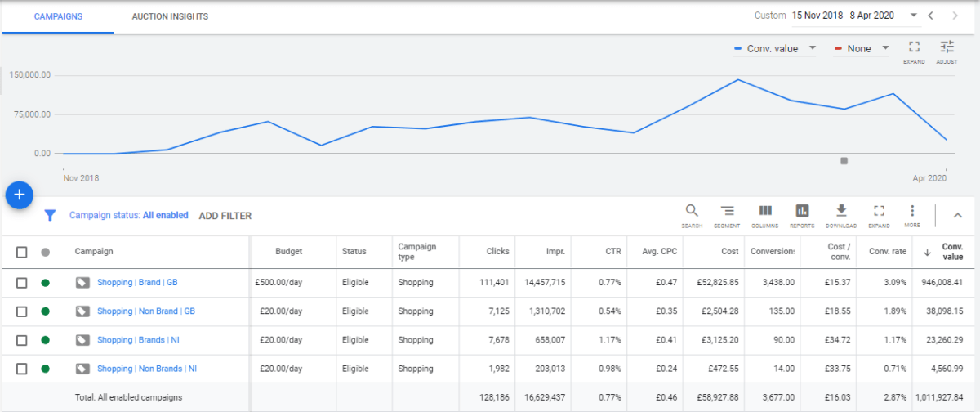Collapse the table toolbar with chevron
Image resolution: width=980 pixels, height=412 pixels.
[958, 215]
